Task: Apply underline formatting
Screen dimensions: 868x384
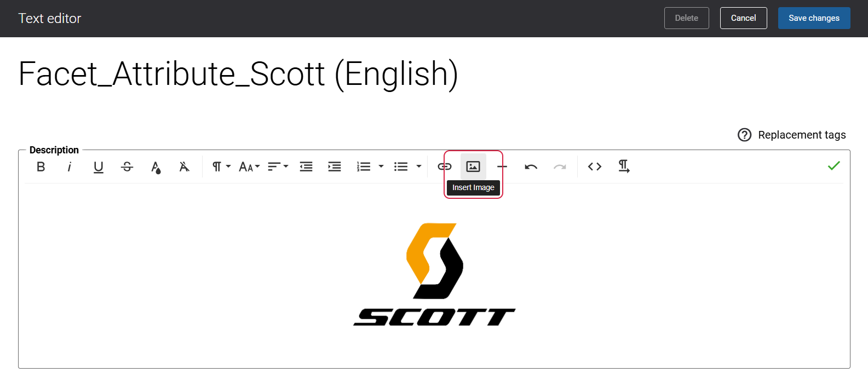Action: pos(99,167)
